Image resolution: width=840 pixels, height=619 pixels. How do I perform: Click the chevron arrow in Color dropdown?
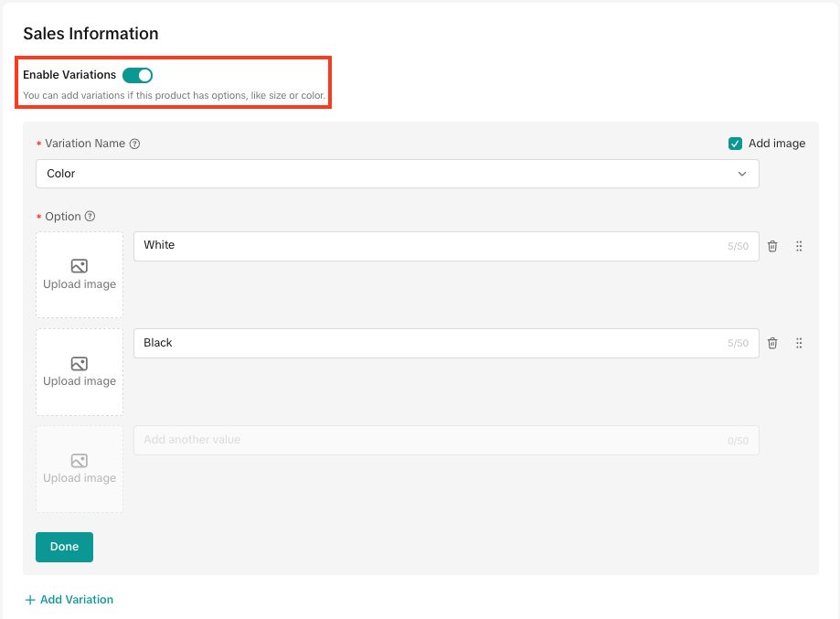(742, 174)
